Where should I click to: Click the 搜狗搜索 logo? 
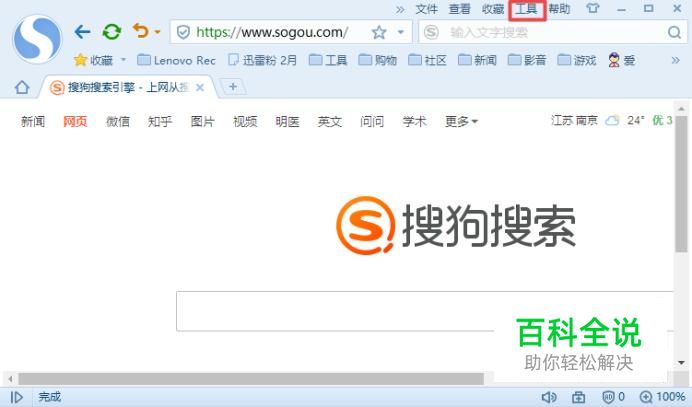coord(455,226)
